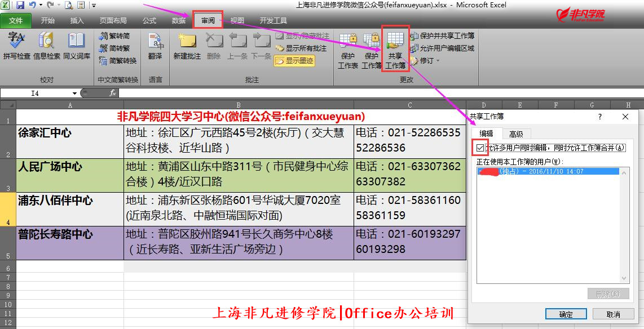
Task: Click the Undo arrow icon
Action: click(33, 5)
